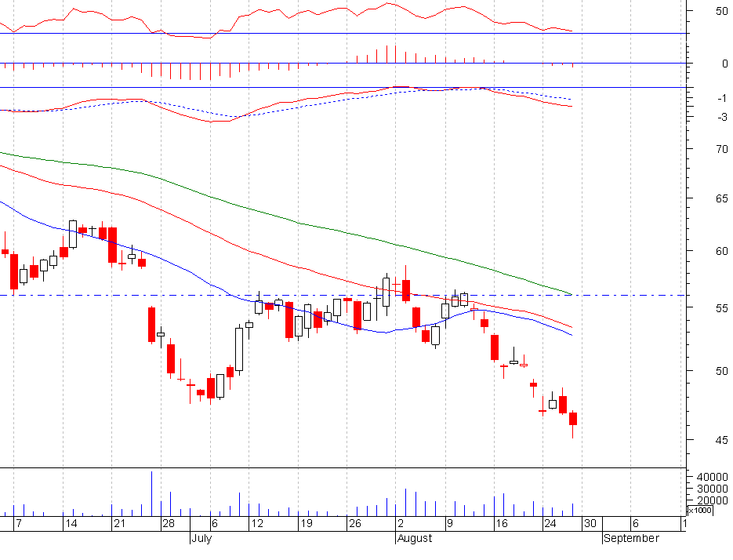
Task: Select the '9' date label on time axis
Action: click(450, 523)
